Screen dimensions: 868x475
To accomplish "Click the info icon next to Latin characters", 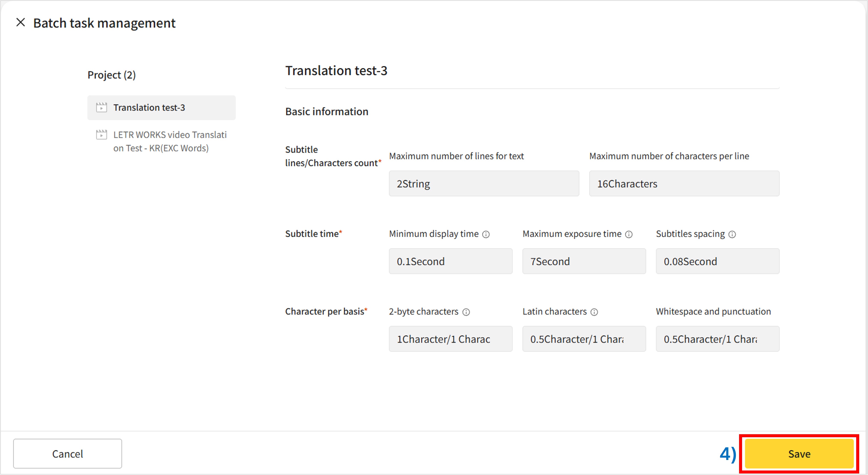I will [x=594, y=312].
